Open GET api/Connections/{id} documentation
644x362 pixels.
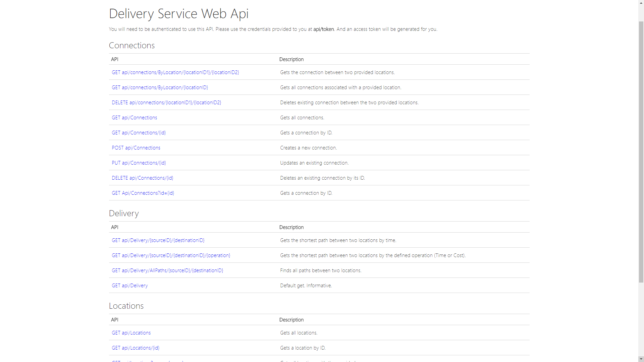point(139,133)
